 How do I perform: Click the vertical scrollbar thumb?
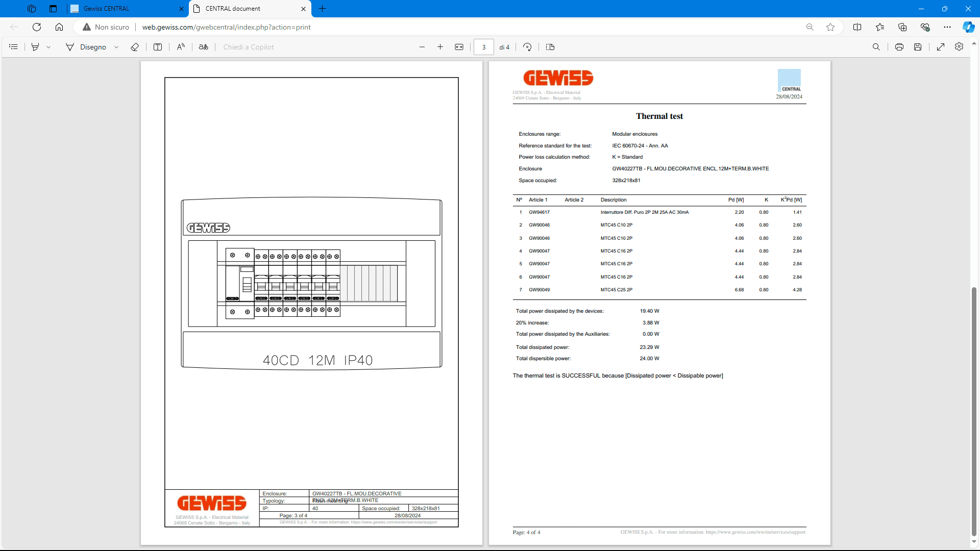[974, 412]
